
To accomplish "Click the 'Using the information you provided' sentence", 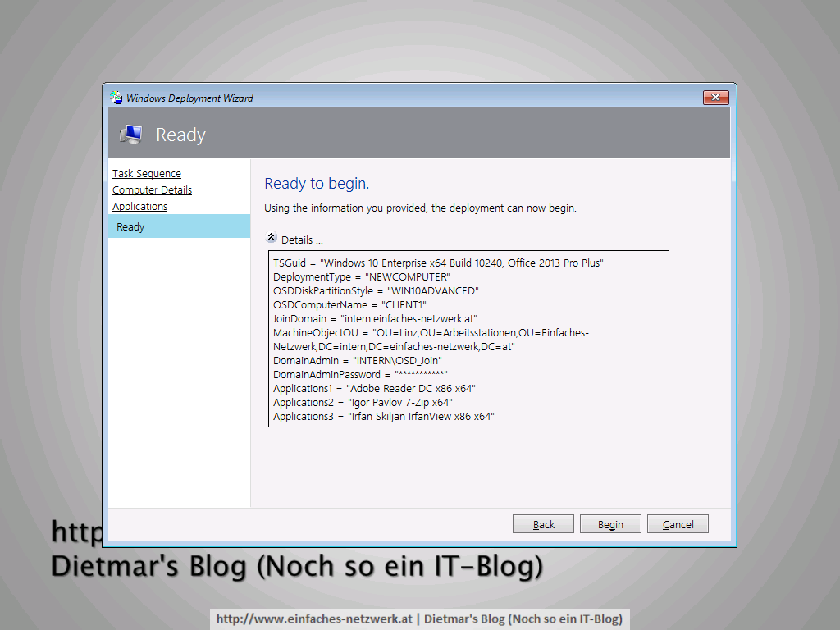I will (x=421, y=208).
